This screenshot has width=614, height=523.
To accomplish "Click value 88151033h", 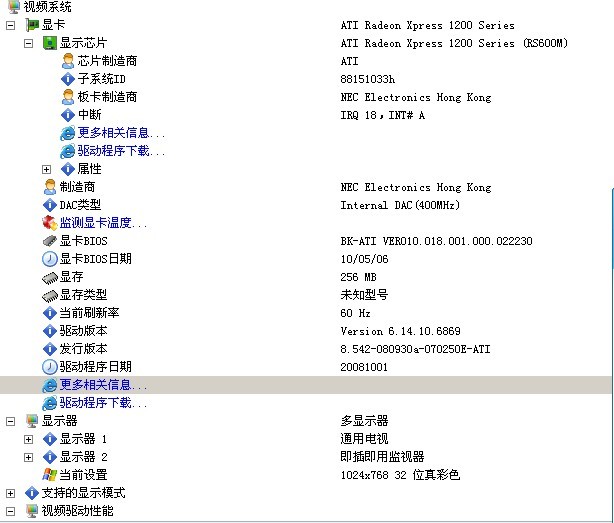I will click(368, 79).
